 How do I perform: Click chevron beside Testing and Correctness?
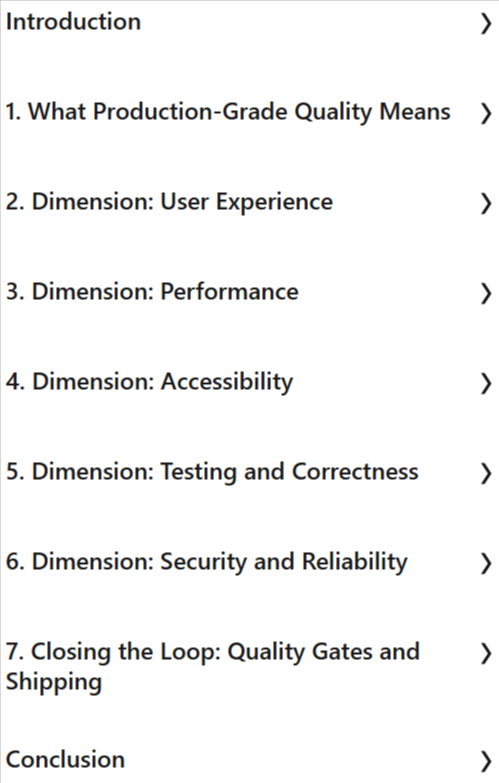click(x=486, y=473)
